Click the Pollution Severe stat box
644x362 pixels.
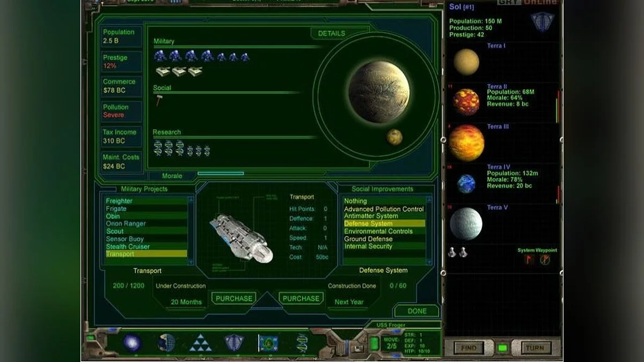click(x=122, y=111)
